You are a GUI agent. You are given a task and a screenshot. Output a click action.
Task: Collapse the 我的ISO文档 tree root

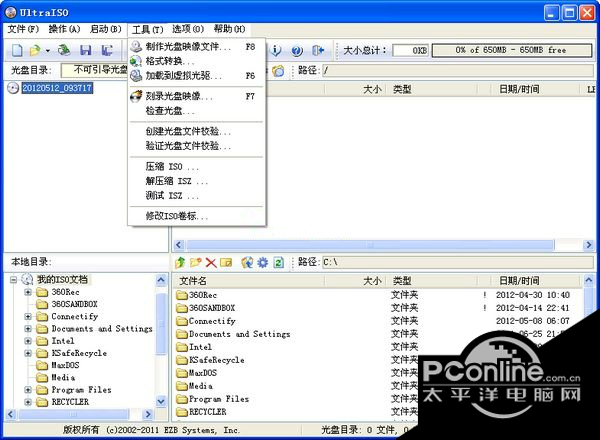coord(13,280)
